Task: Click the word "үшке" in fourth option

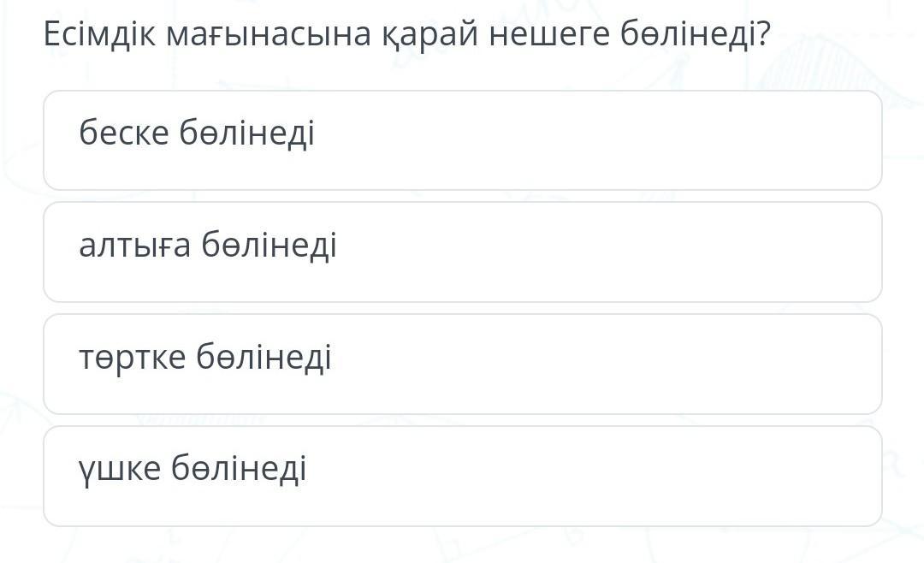Action: pyautogui.click(x=120, y=470)
